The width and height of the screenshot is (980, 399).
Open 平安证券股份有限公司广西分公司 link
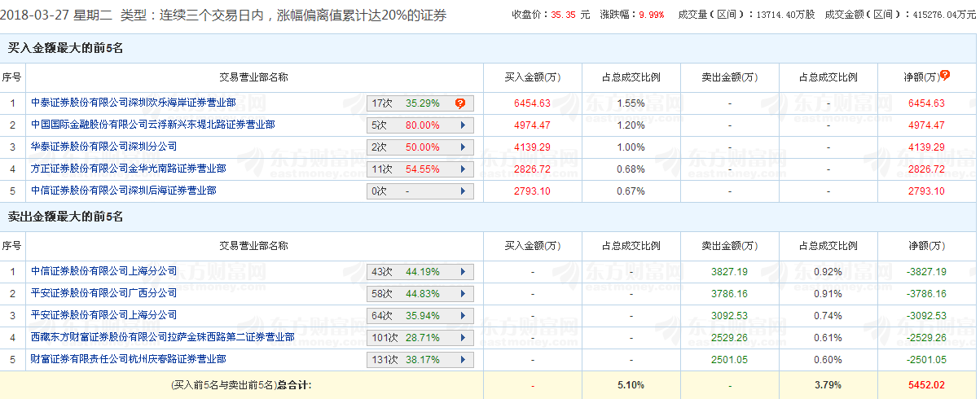103,293
